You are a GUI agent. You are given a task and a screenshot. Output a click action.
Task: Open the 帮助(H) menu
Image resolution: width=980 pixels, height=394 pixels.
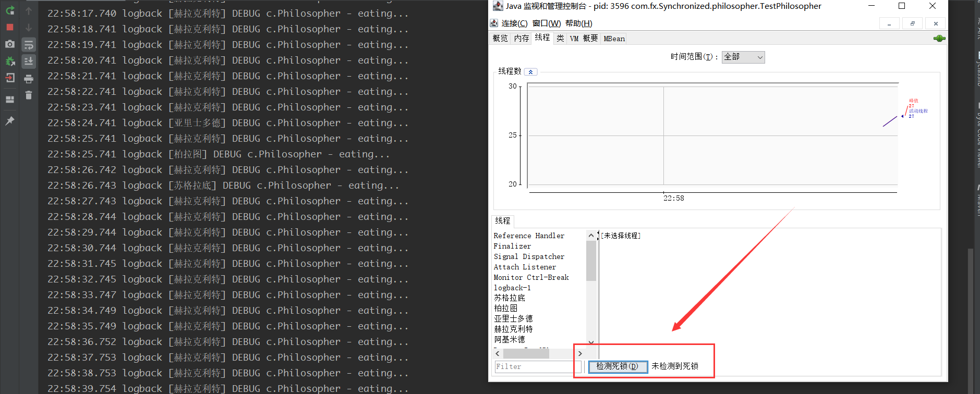coord(579,23)
